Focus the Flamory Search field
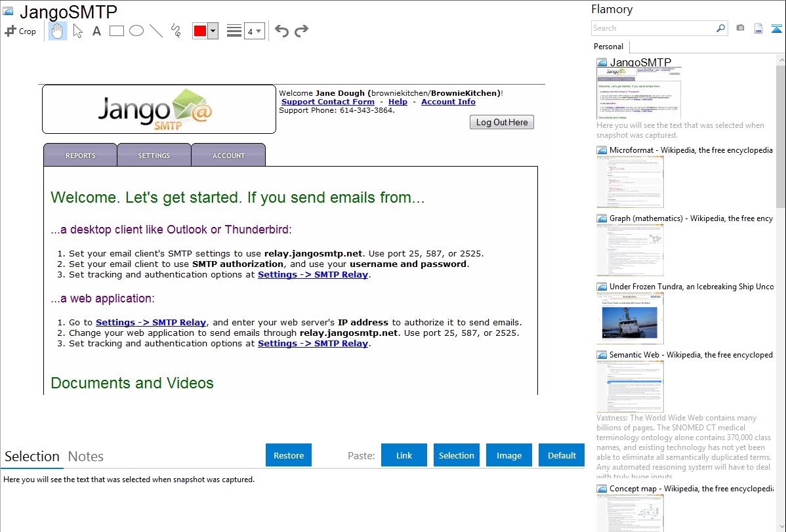This screenshot has height=532, width=786. (x=653, y=28)
